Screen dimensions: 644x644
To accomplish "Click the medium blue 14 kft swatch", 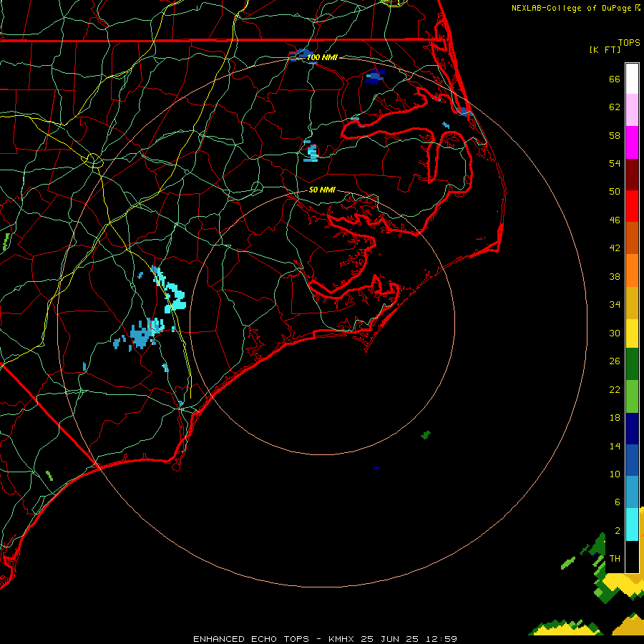I will click(x=632, y=459).
